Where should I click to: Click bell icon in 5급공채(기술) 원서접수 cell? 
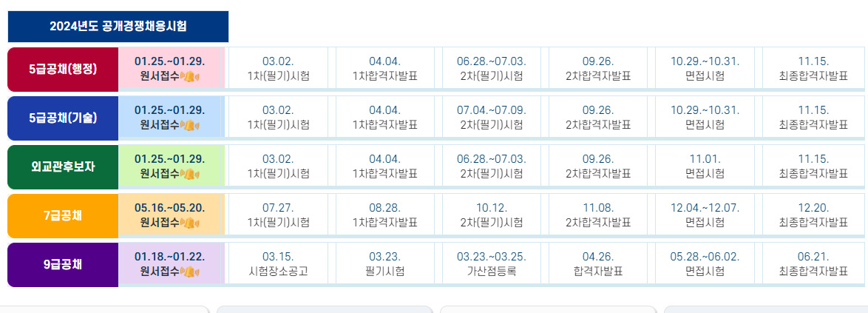(190, 125)
